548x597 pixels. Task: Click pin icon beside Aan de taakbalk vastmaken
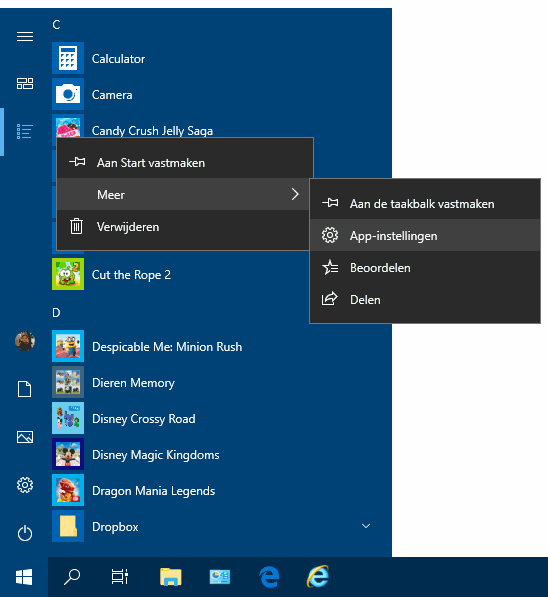click(330, 203)
